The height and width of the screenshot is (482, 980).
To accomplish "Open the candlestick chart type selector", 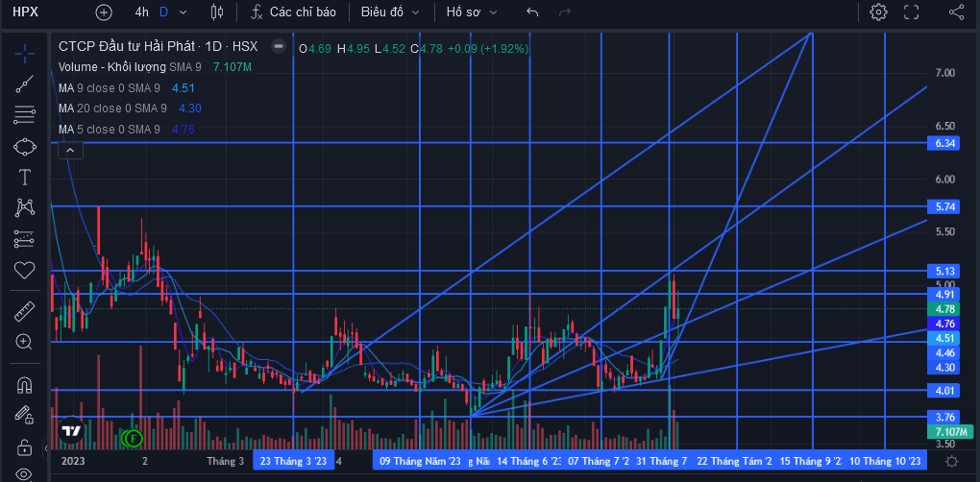I will [x=217, y=12].
